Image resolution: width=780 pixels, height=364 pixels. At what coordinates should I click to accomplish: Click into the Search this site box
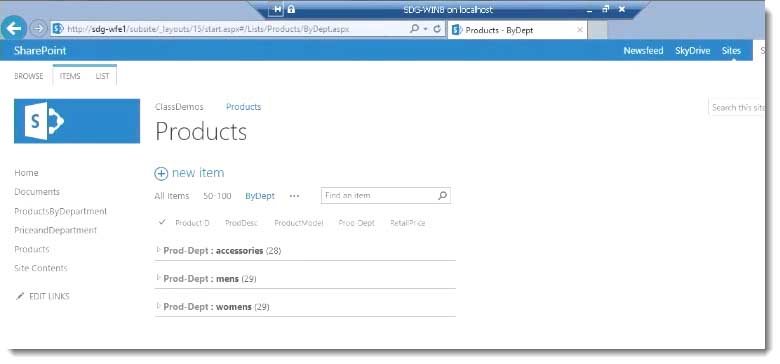[737, 107]
